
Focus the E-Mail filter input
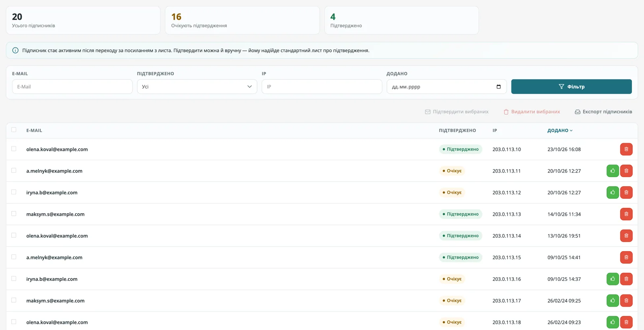pyautogui.click(x=72, y=87)
